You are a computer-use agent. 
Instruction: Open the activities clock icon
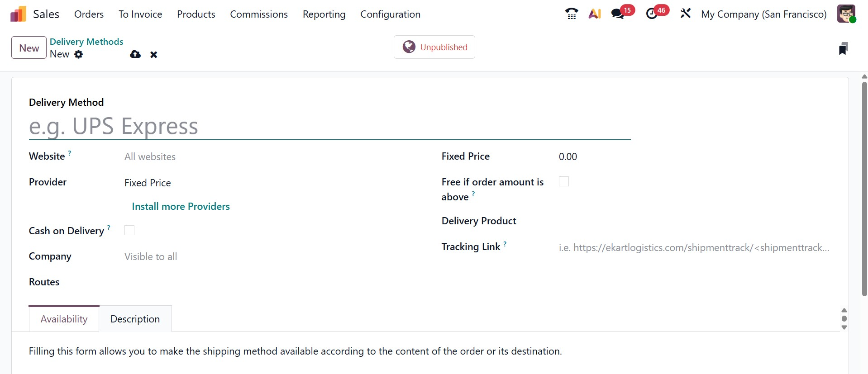(652, 14)
